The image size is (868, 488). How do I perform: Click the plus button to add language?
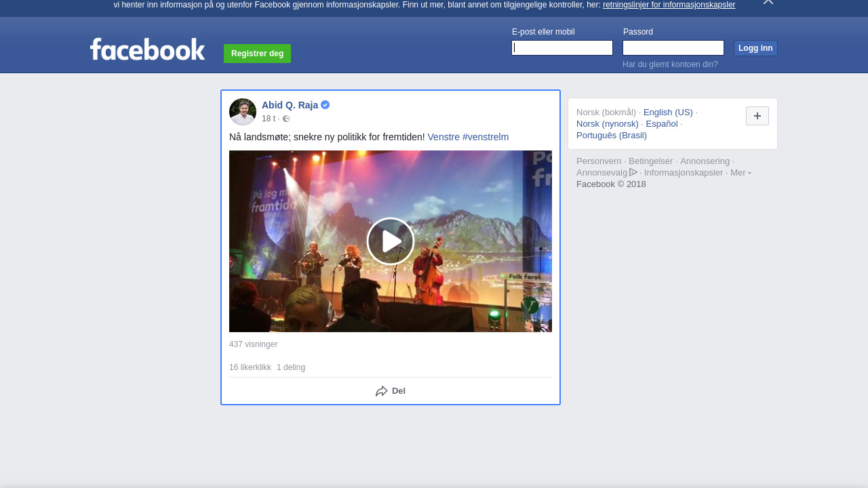757,116
